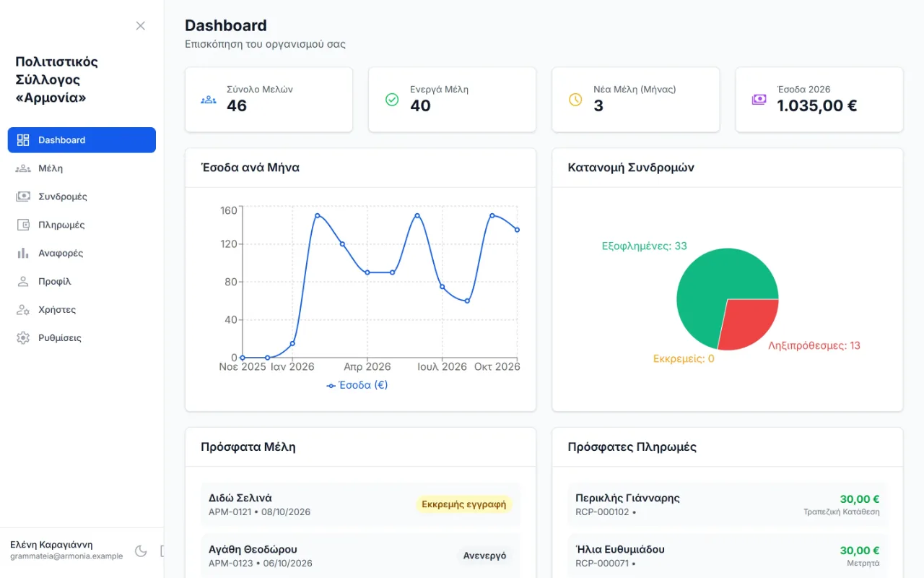924x578 pixels.
Task: Click the Ληξιπρόθεσμες: 13 label
Action: 814,346
